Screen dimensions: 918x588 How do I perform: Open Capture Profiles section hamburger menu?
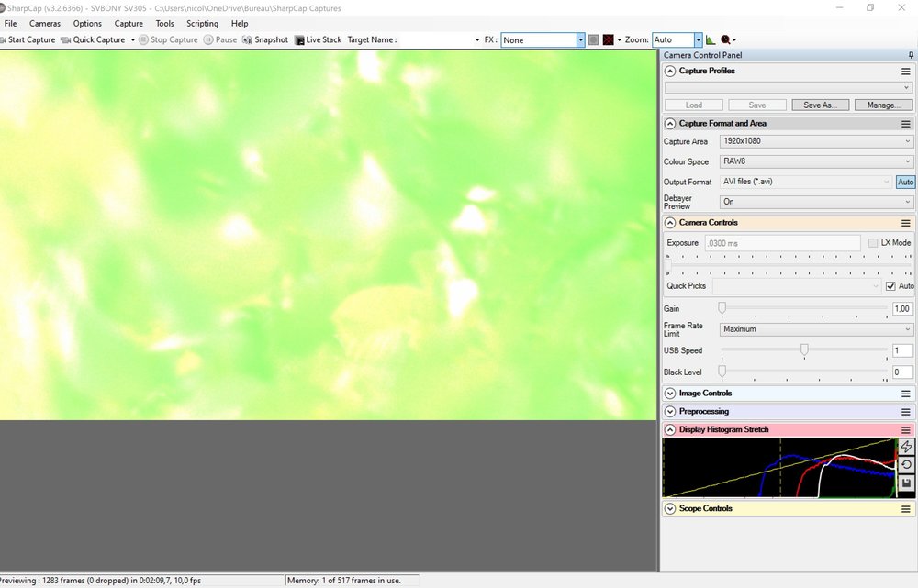tap(906, 72)
